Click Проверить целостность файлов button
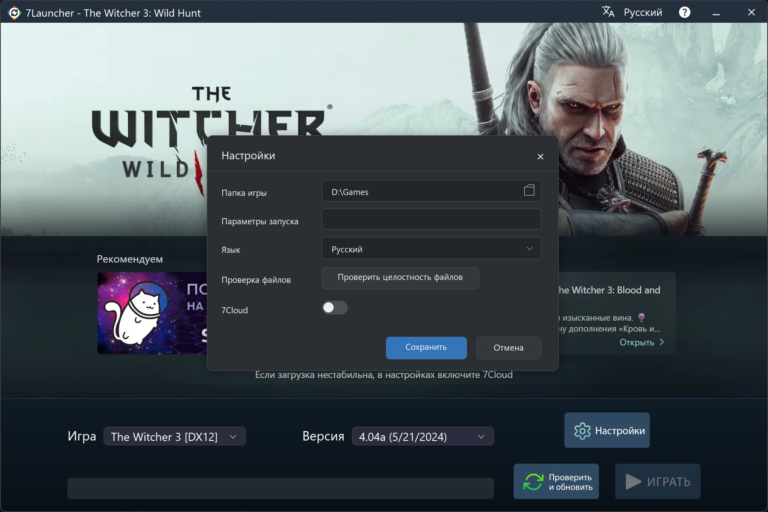Screen dimensions: 768x512 400,278
